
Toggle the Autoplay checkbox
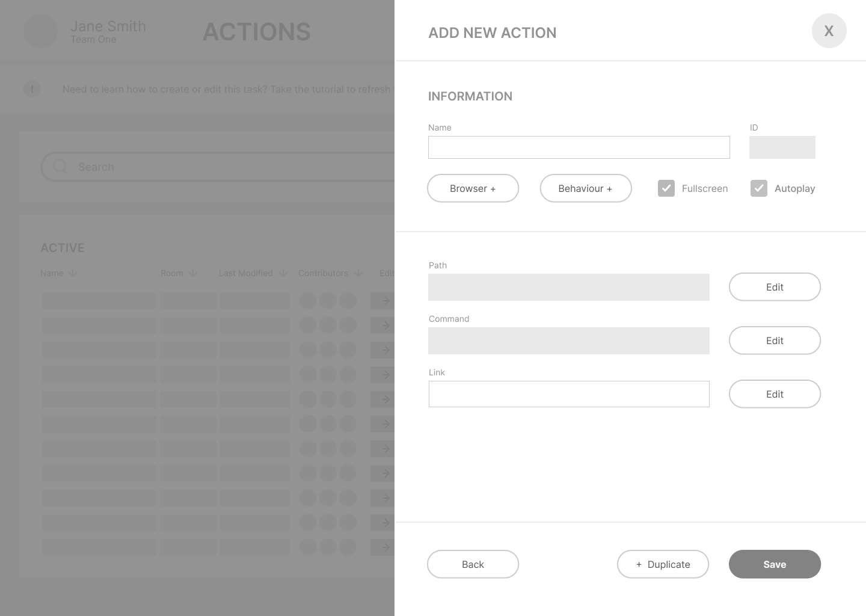tap(759, 188)
